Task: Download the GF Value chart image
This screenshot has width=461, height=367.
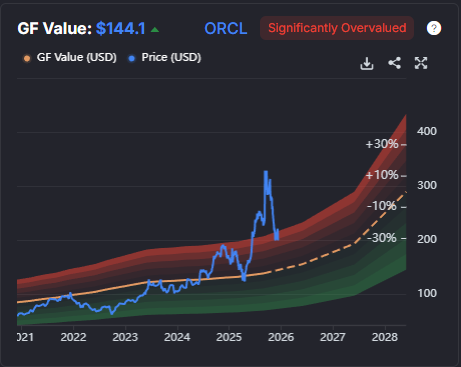Action: coord(367,63)
